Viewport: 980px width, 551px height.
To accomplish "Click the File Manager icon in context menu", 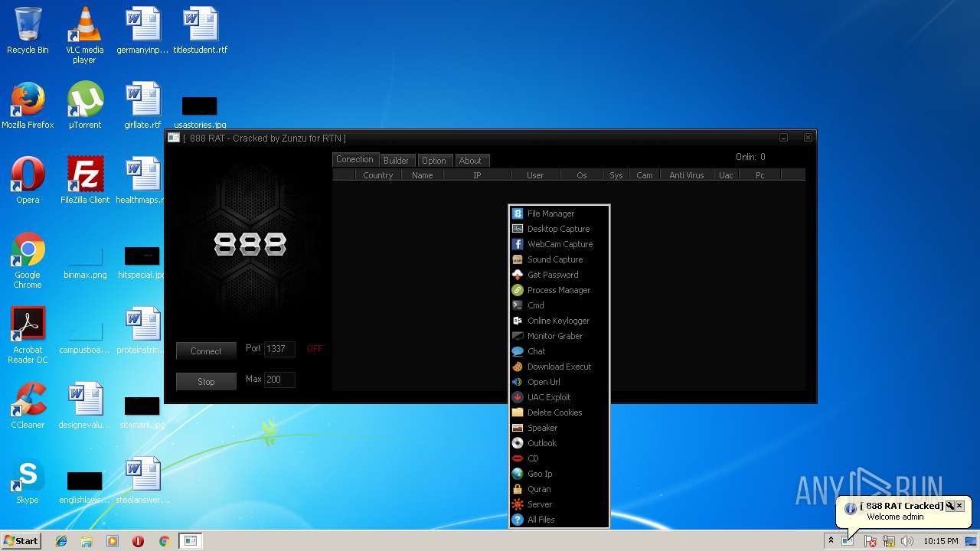I will coord(518,214).
